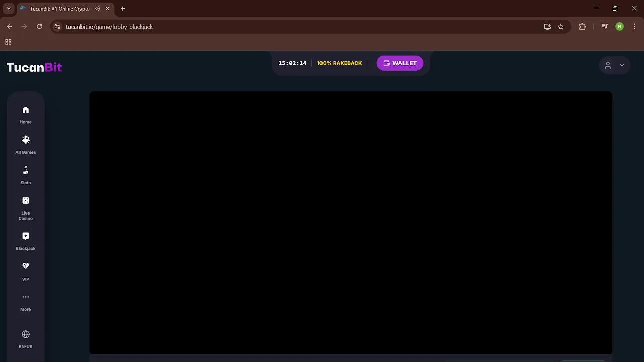The width and height of the screenshot is (644, 362).
Task: Click the TucanBit logo
Action: coord(34,67)
